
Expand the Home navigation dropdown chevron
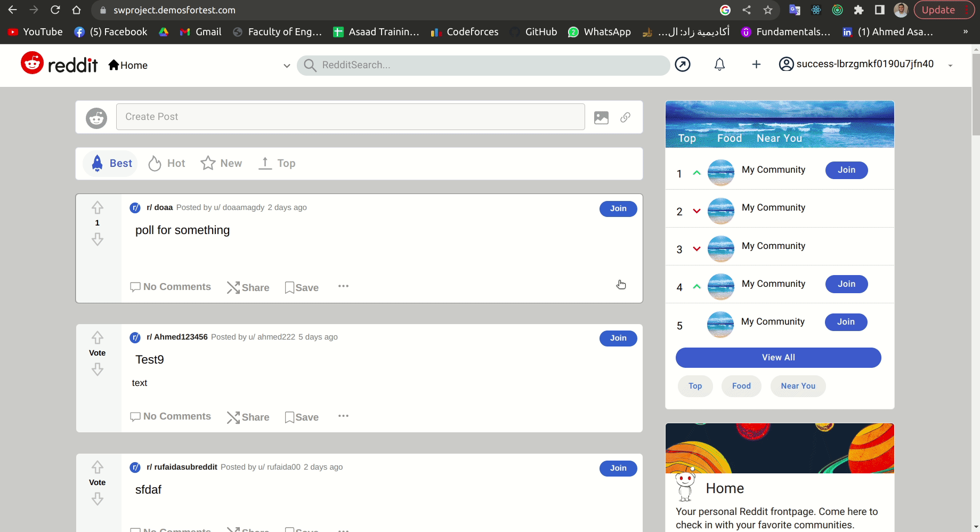click(287, 66)
